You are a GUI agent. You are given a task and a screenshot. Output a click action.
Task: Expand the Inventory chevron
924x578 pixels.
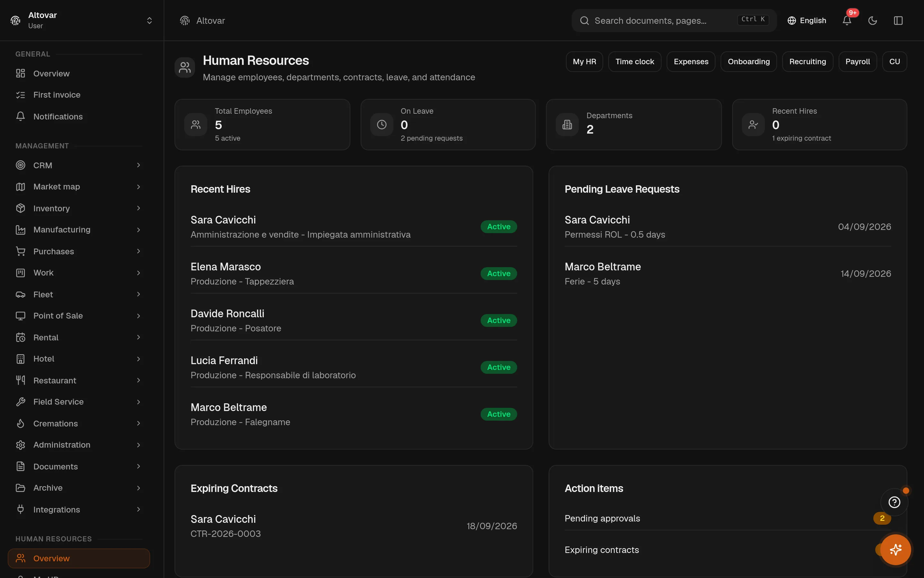pyautogui.click(x=139, y=208)
